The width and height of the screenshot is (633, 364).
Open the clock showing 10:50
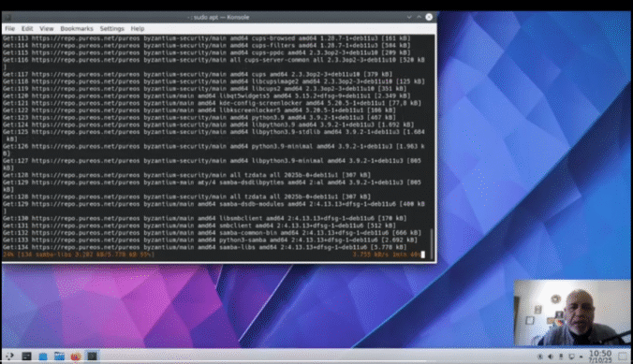600,356
